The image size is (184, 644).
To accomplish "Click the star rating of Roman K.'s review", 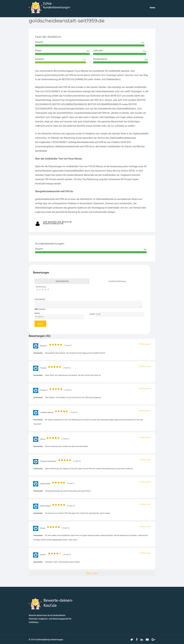I will point(56,345).
